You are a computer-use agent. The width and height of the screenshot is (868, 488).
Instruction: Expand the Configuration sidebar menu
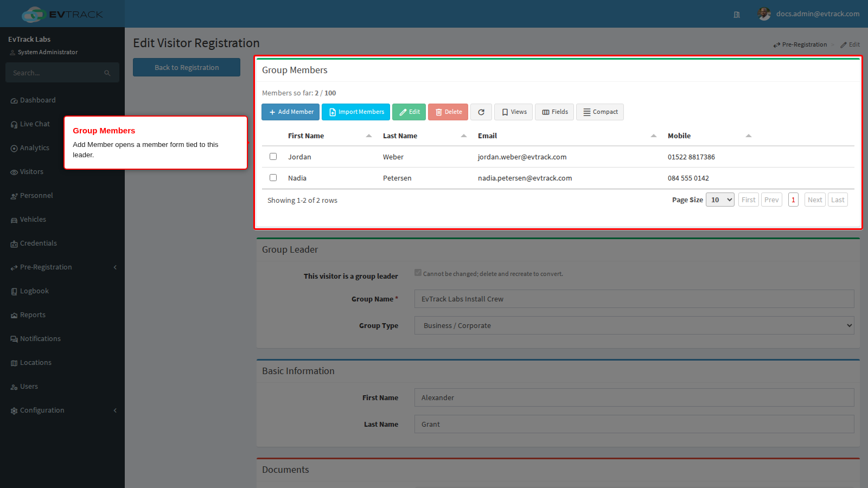(62, 410)
